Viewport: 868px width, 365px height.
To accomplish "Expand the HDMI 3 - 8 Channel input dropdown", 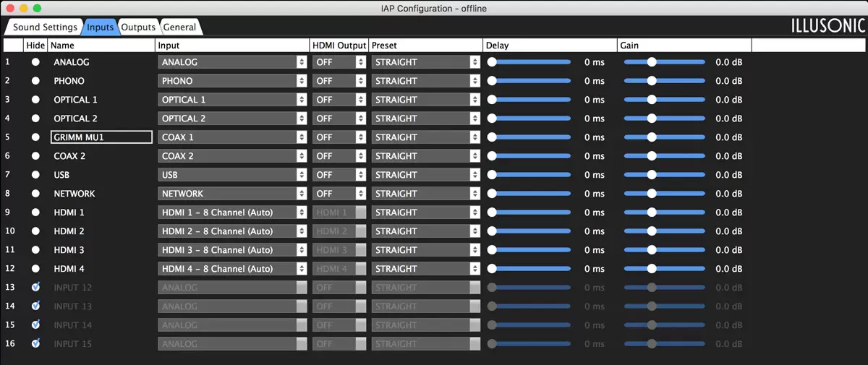I will tap(232, 250).
